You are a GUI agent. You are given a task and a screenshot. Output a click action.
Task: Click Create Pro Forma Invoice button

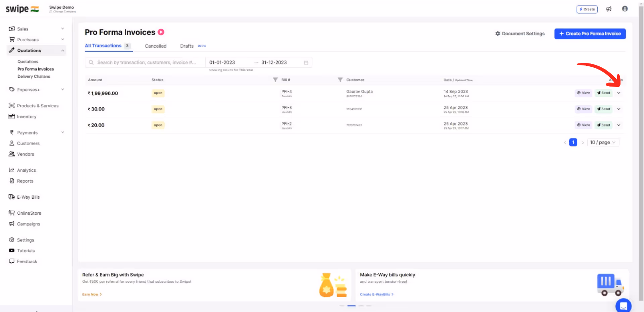point(590,34)
